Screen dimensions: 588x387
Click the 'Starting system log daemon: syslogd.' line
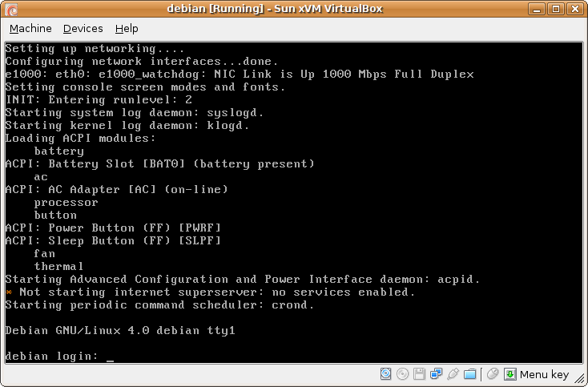tap(135, 113)
